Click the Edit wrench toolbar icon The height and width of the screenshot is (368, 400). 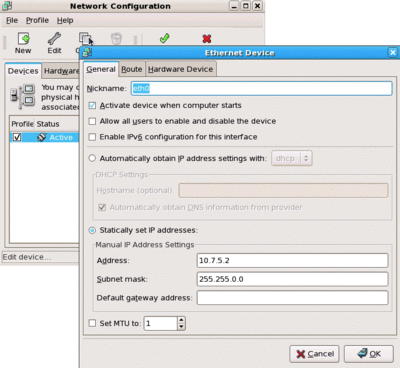(x=54, y=39)
